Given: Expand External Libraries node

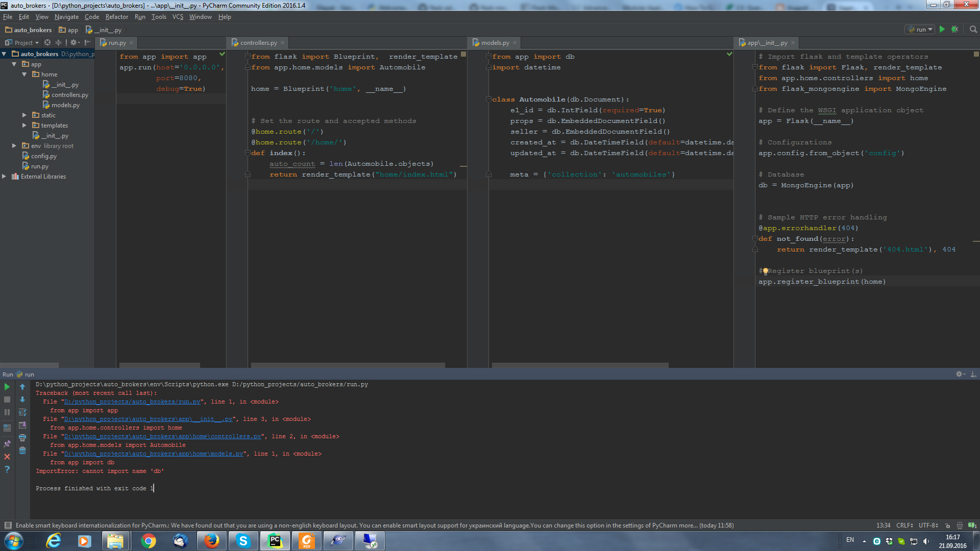Looking at the screenshot, I should click(4, 177).
